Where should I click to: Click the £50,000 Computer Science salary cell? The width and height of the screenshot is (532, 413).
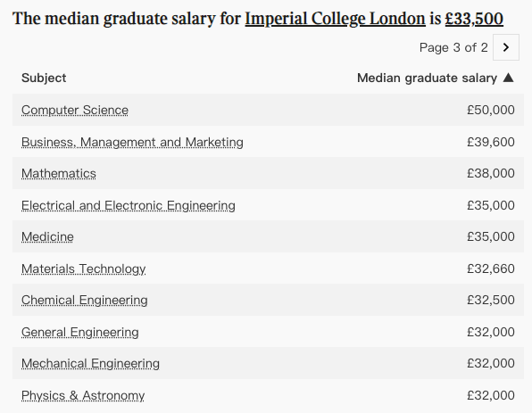coord(491,110)
